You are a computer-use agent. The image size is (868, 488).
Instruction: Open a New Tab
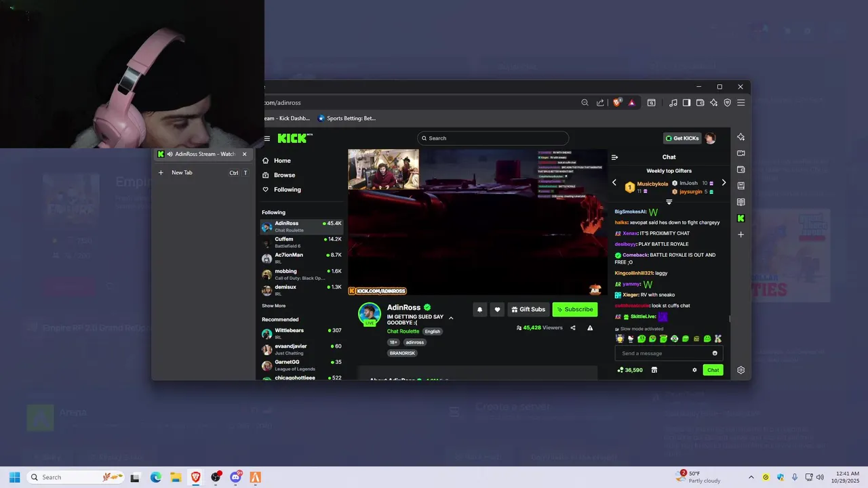click(203, 173)
